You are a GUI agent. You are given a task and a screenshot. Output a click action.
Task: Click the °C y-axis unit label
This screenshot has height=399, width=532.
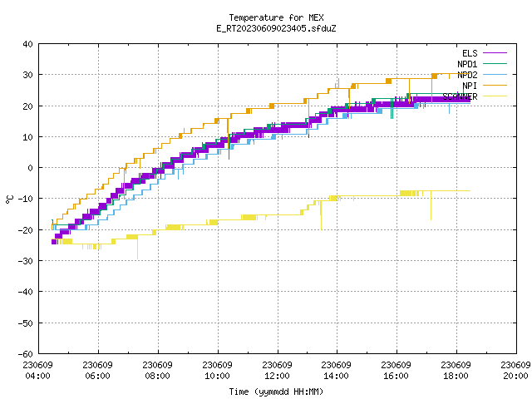pos(9,199)
